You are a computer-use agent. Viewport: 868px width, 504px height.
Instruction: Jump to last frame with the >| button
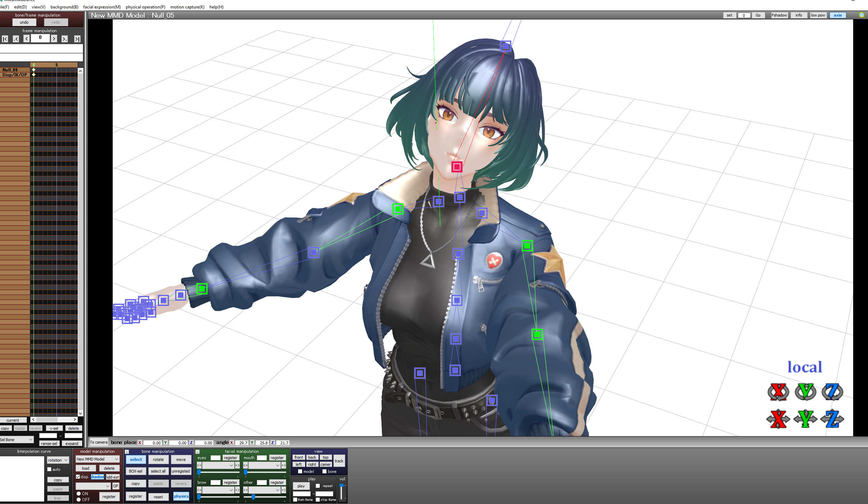[77, 39]
